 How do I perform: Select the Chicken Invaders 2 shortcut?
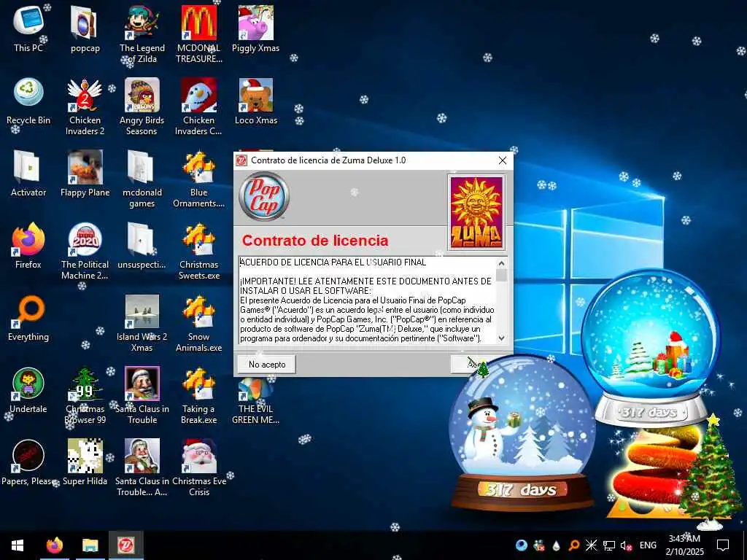click(x=85, y=106)
